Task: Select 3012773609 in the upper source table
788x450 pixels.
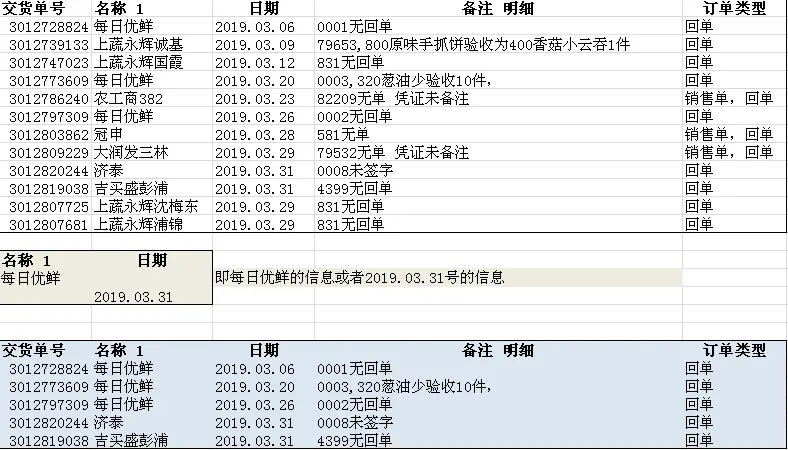Action: (x=49, y=81)
